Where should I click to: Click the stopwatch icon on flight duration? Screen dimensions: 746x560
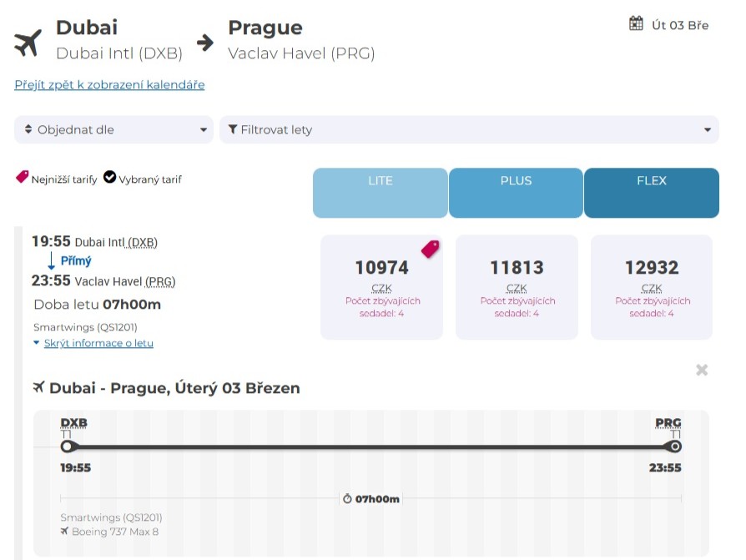click(x=347, y=499)
